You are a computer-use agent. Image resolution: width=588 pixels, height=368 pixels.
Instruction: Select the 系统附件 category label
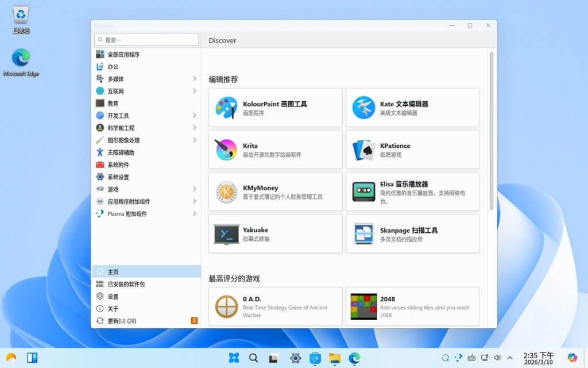coord(118,165)
